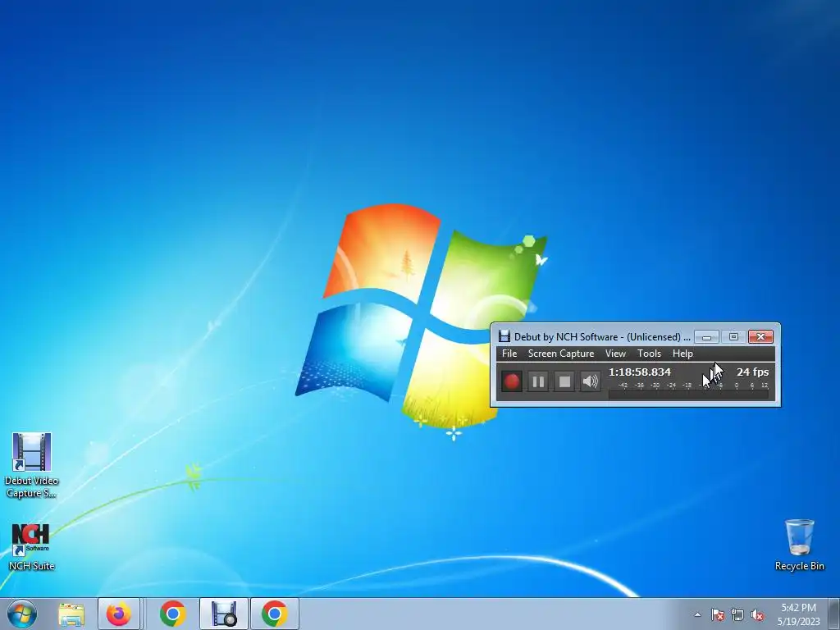840x630 pixels.
Task: Maximize the Debut window
Action: (x=733, y=336)
